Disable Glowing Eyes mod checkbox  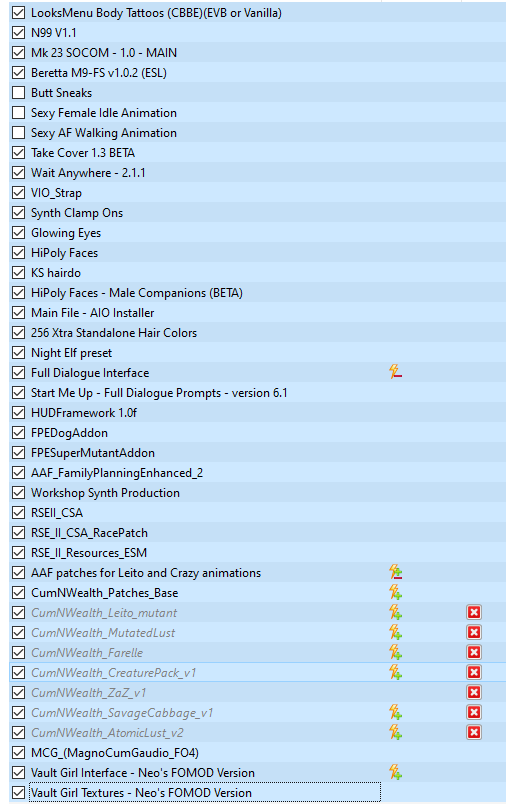[18, 233]
